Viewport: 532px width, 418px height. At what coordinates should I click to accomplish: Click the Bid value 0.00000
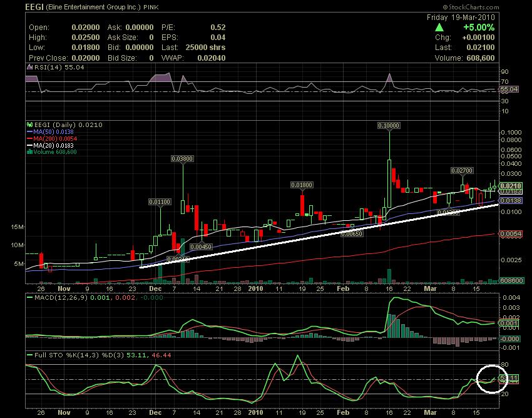(140, 48)
